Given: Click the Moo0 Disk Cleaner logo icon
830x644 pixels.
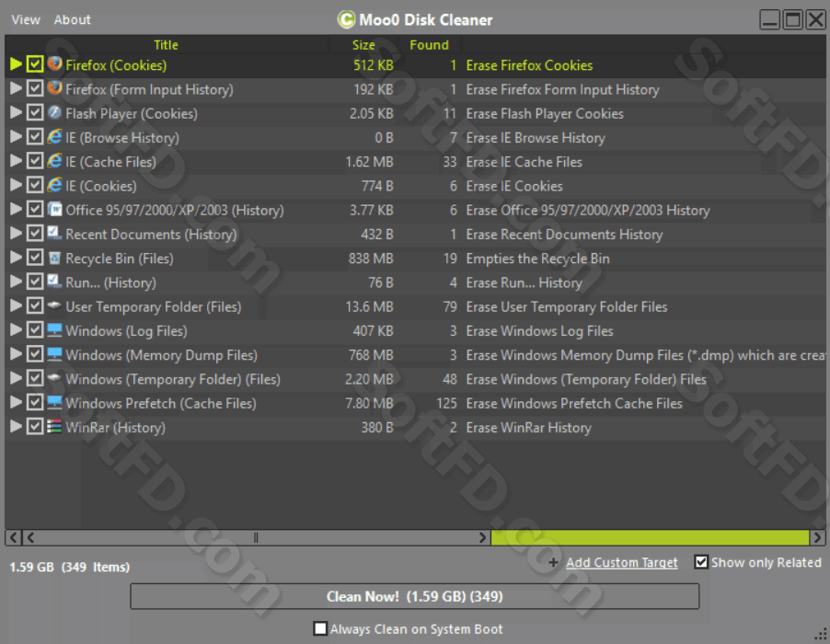Looking at the screenshot, I should point(346,19).
